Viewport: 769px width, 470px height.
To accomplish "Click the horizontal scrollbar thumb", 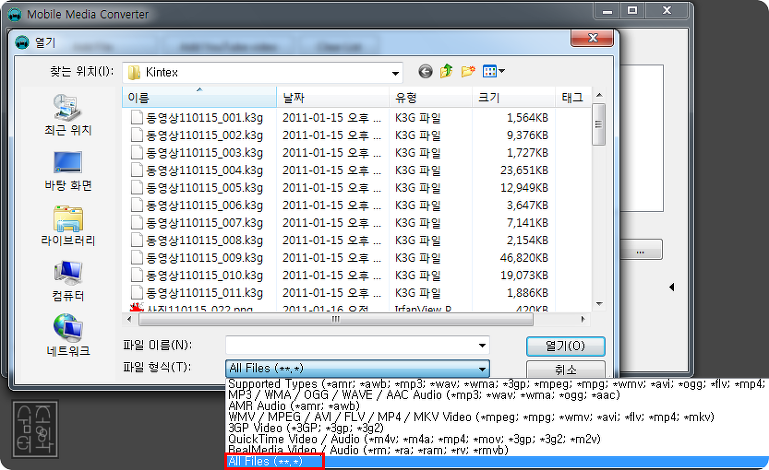I will [x=336, y=319].
